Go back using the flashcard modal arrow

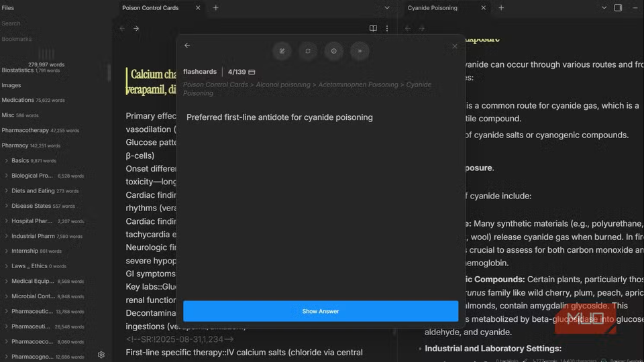(x=187, y=46)
